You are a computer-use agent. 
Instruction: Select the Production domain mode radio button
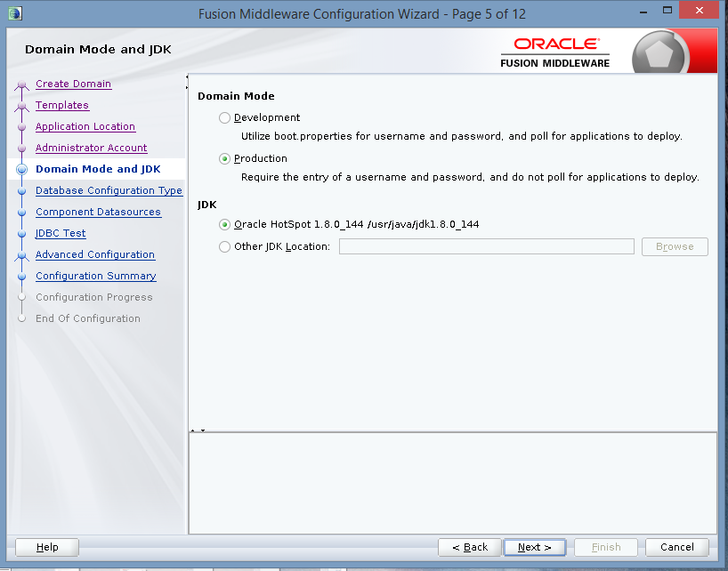(x=224, y=159)
